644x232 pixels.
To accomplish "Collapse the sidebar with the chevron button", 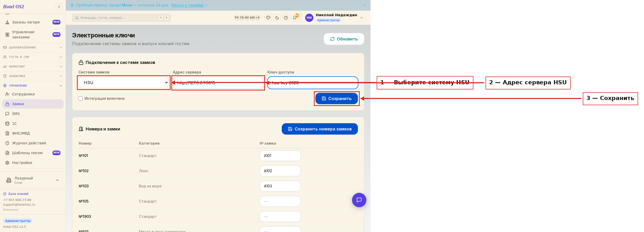I will click(x=59, y=7).
